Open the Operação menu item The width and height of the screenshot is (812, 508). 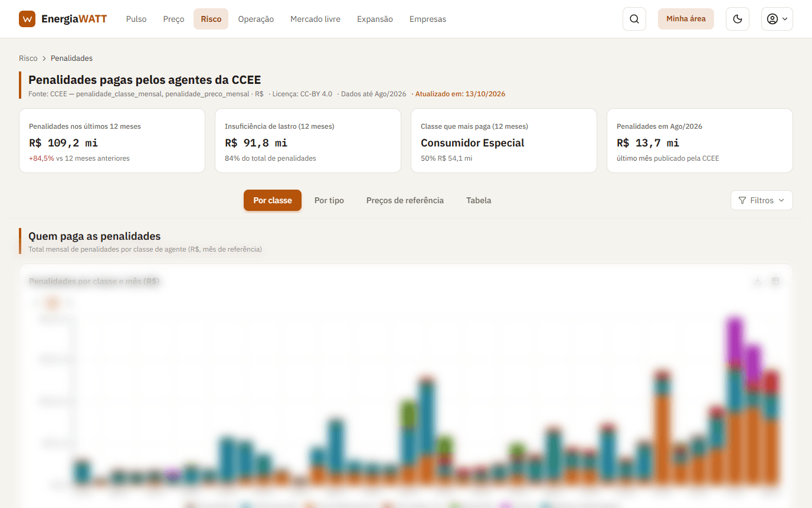click(256, 19)
